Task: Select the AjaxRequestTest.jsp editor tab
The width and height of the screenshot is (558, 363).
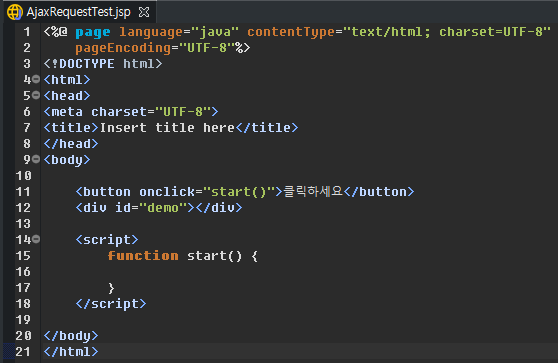Action: tap(79, 12)
